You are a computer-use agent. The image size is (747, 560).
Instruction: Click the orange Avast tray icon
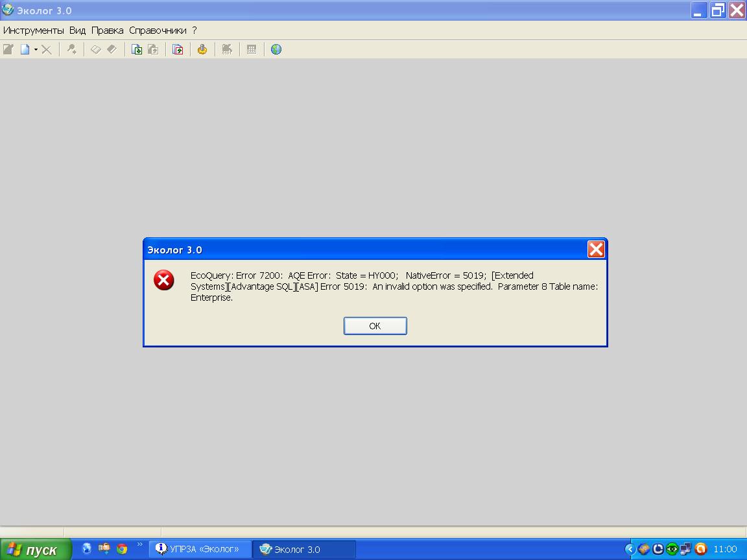pos(700,549)
